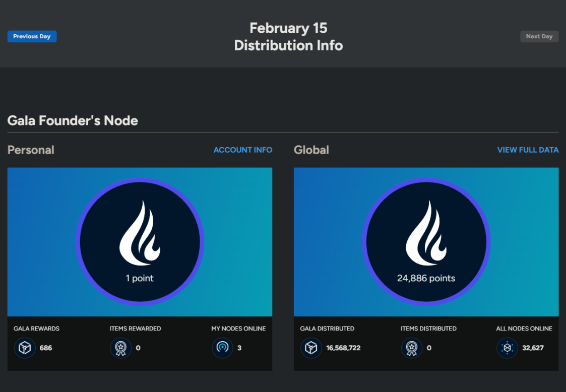This screenshot has width=566, height=392.
Task: Click the Items Distributed ribbon icon
Action: pyautogui.click(x=411, y=348)
